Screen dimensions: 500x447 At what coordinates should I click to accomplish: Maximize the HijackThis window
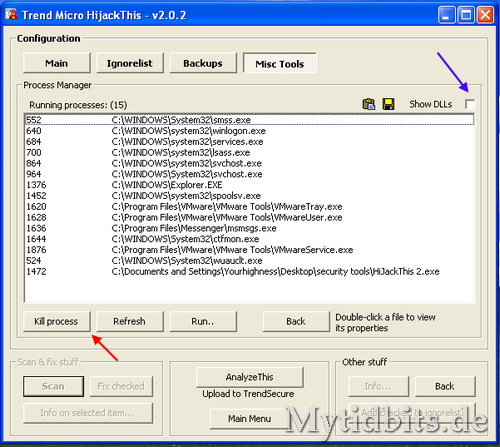click(466, 15)
